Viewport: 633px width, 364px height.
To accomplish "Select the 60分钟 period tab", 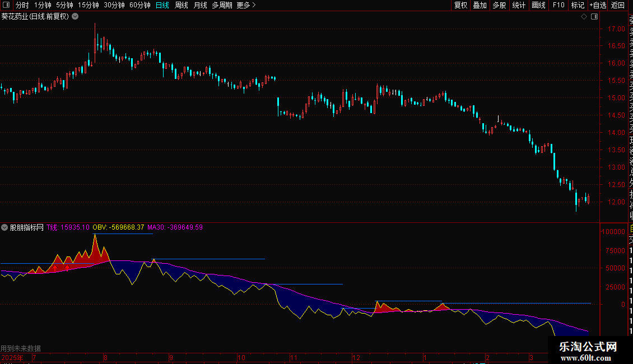I will tap(139, 5).
